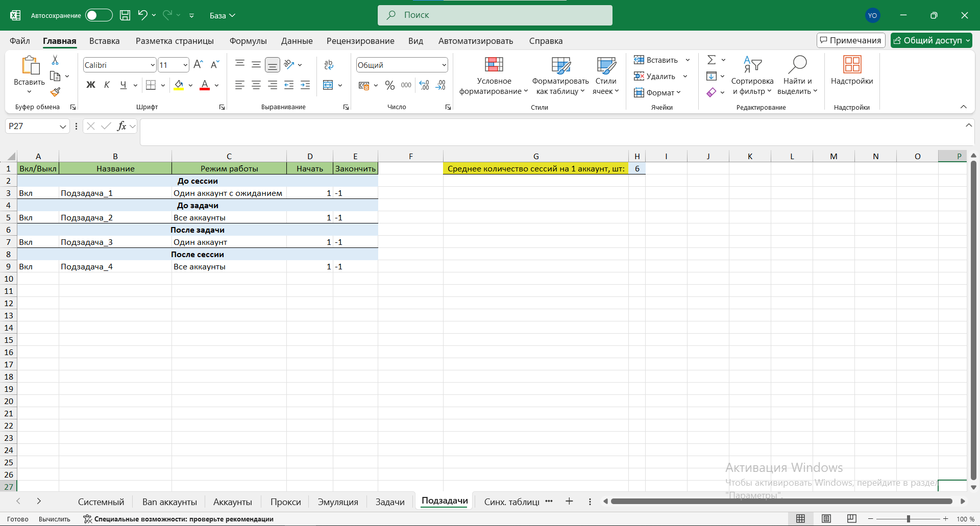Screen dimensions: 980x526
Task: Expand the number format Общий dropdown
Action: [444, 65]
